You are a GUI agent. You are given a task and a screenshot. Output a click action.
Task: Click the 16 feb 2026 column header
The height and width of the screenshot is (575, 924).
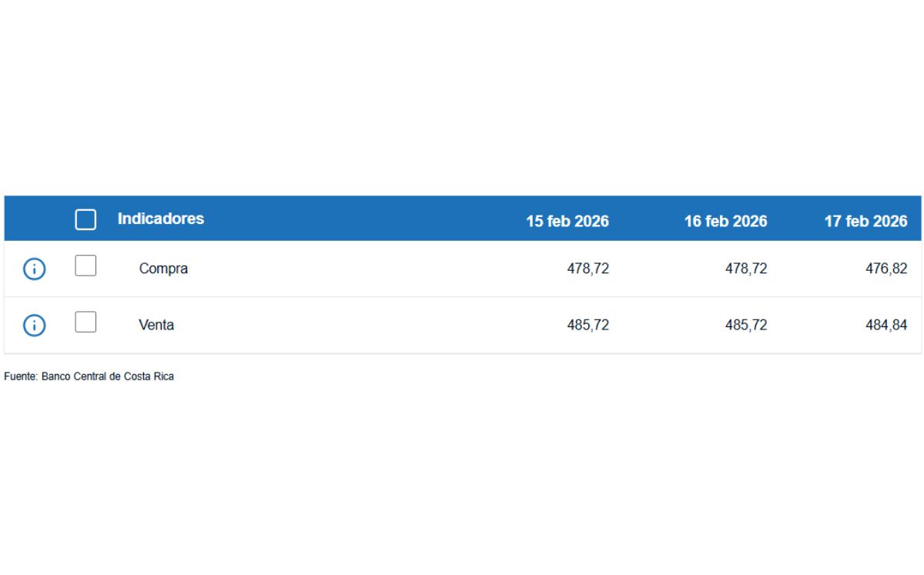coord(725,222)
